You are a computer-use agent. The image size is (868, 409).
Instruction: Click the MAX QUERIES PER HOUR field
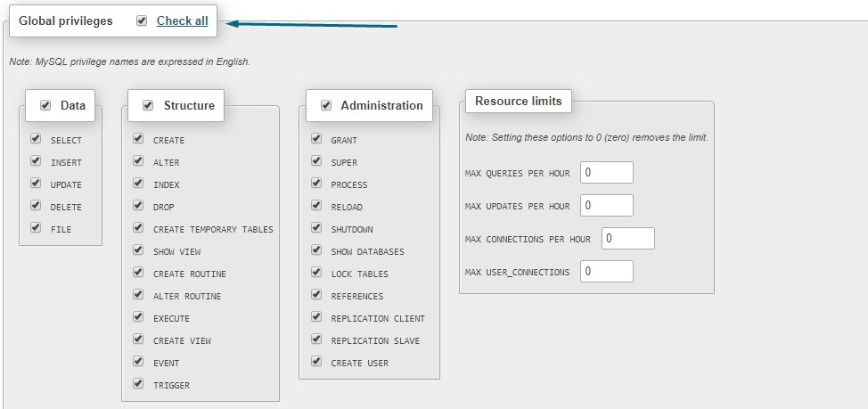pos(607,173)
